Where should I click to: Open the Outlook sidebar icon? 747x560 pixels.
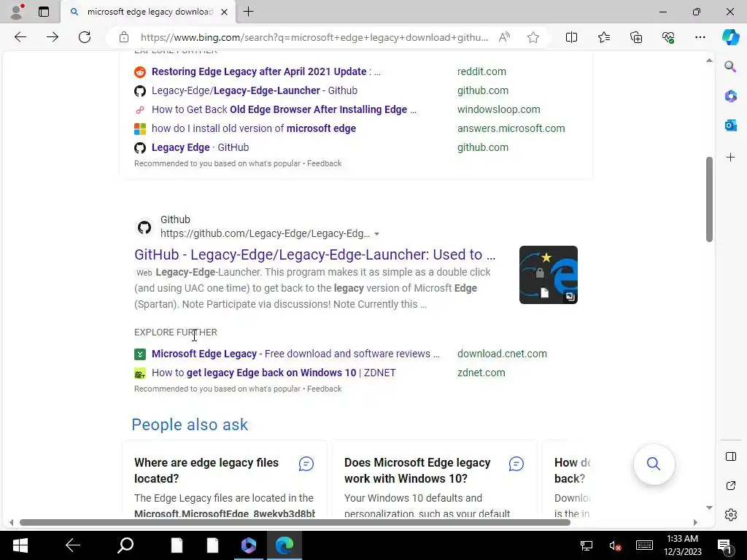[x=730, y=125]
